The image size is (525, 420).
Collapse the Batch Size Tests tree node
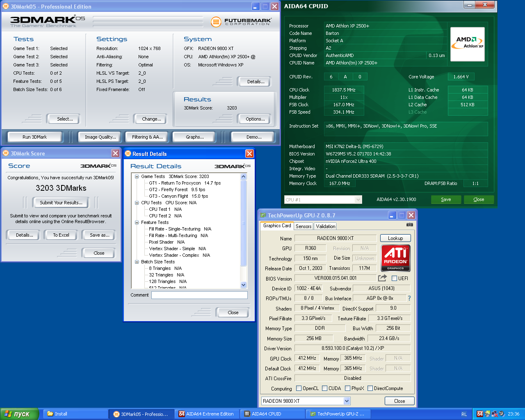tap(137, 262)
